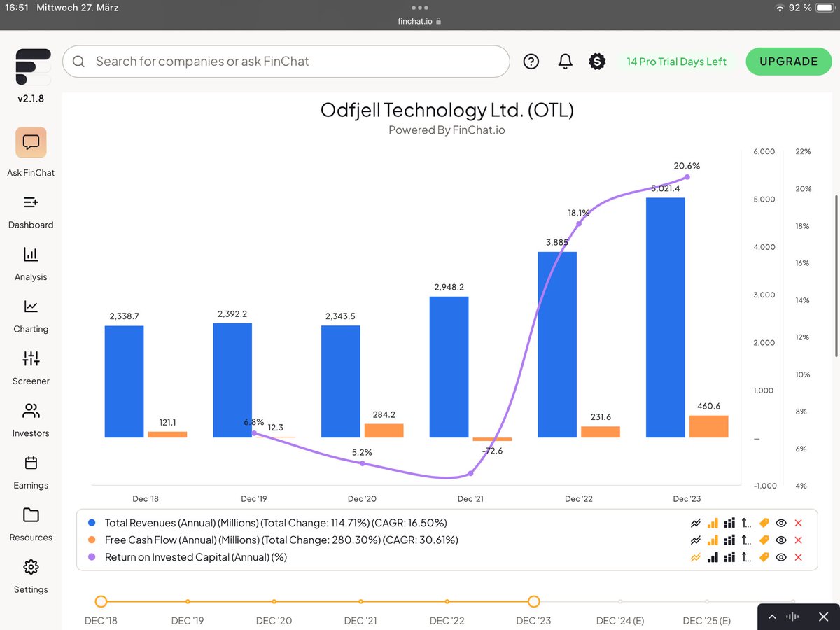Screen dimensions: 840x630
Task: Open the help question mark icon
Action: [x=531, y=62]
